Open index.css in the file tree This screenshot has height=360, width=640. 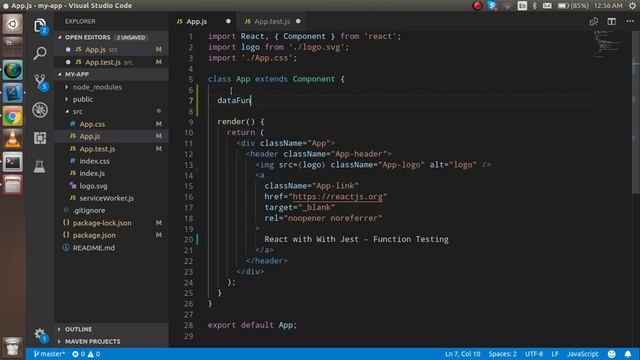(x=111, y=161)
